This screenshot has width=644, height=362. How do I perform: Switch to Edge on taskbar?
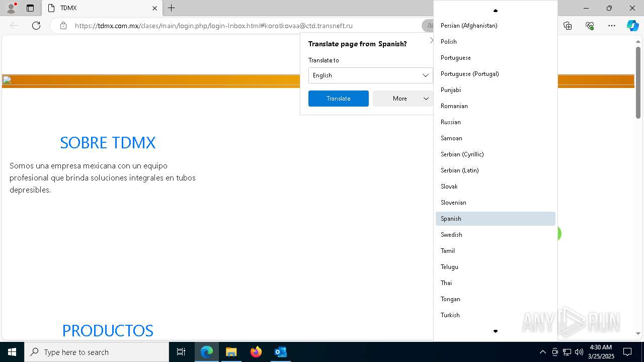pyautogui.click(x=207, y=352)
